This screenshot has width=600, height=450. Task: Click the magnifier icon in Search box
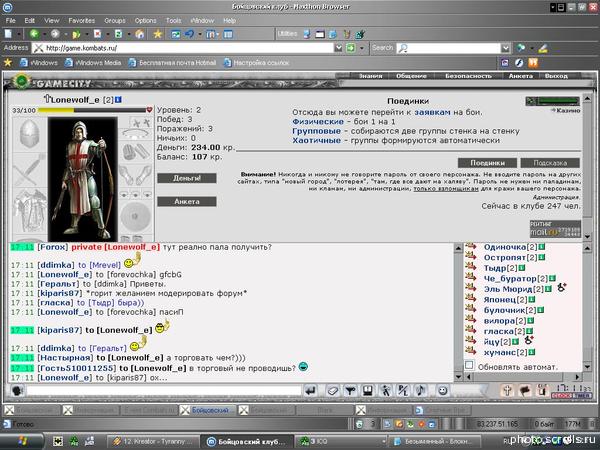point(402,48)
